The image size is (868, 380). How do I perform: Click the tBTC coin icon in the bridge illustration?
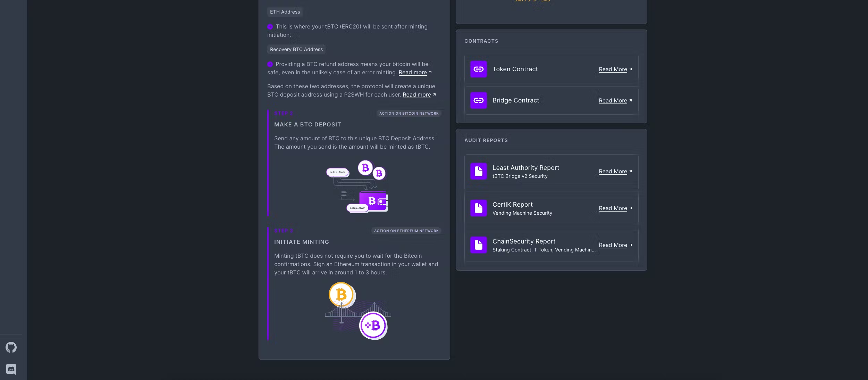coord(373,325)
